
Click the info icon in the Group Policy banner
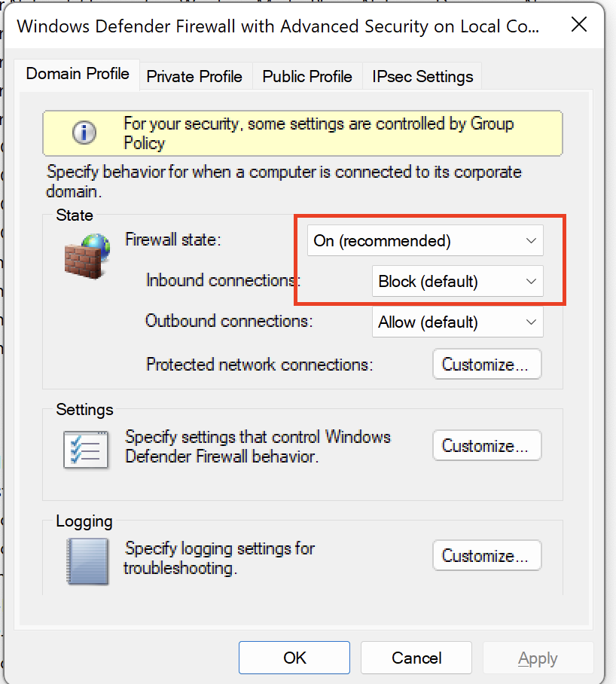84,132
